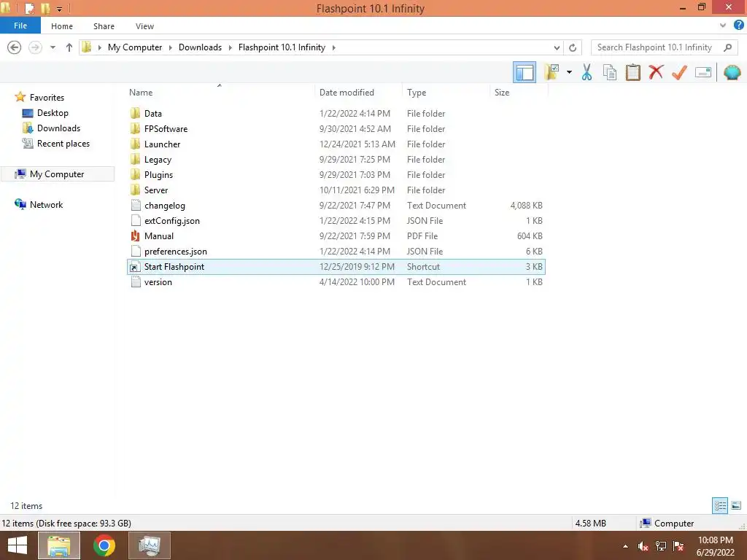Refresh the current folder view

[x=573, y=47]
